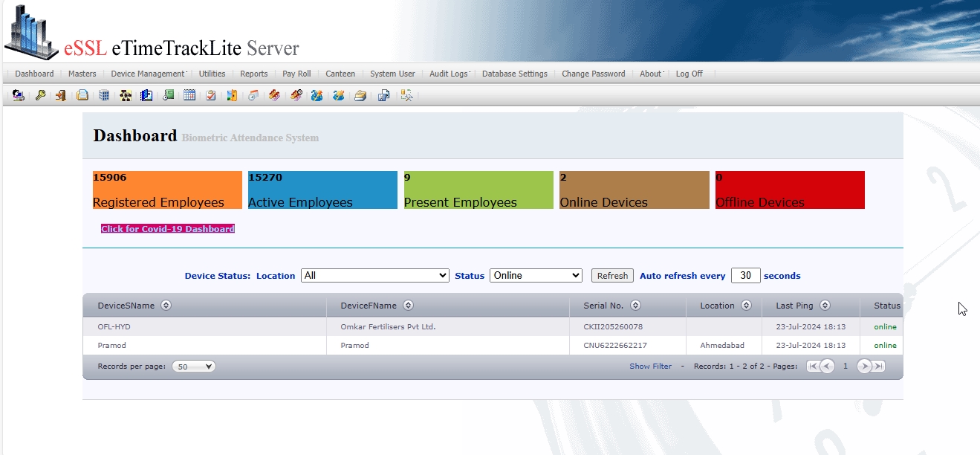Sort table by Last Ping column arrow
This screenshot has height=455, width=980.
[x=825, y=306]
